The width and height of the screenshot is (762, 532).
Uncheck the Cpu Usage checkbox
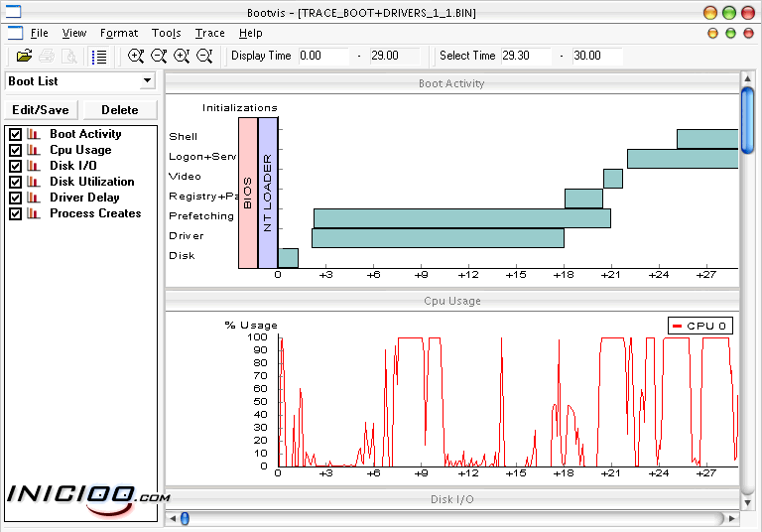point(16,150)
